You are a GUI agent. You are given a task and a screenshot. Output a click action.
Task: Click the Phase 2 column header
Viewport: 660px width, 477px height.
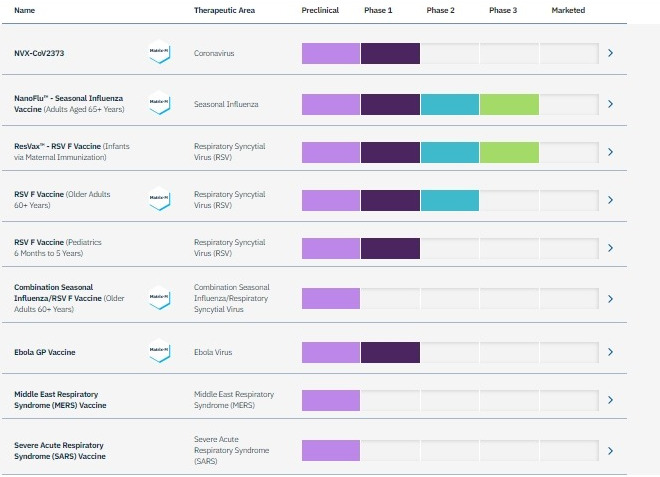click(440, 10)
